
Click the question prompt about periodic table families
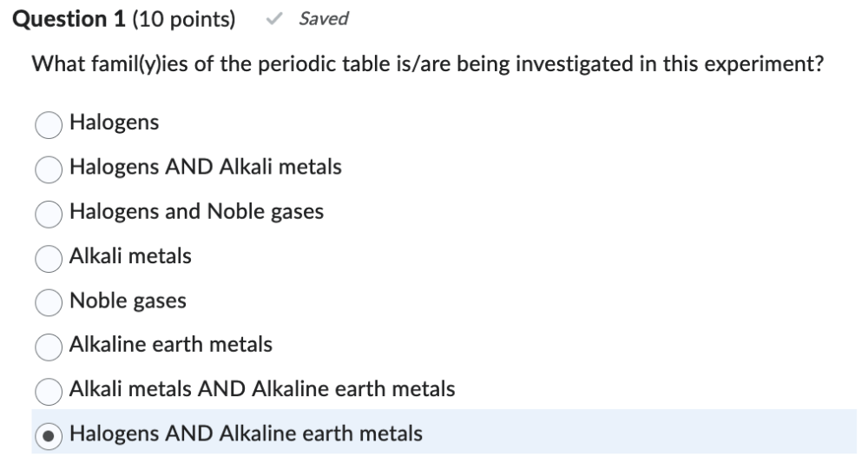tap(427, 65)
